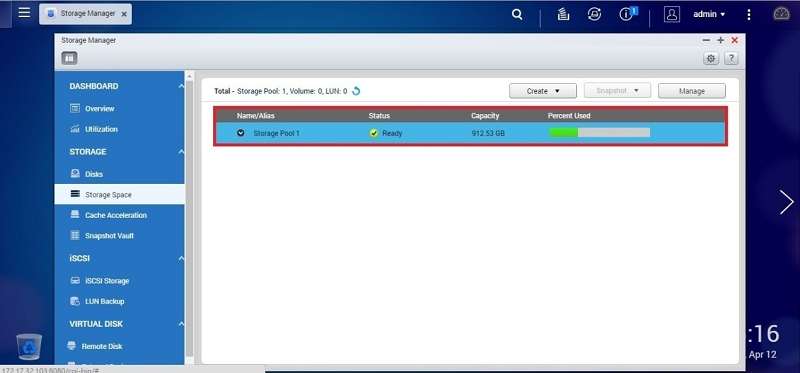Screen dimensions: 800x373
Task: Sort by the Name/Alias column header
Action: (x=255, y=116)
